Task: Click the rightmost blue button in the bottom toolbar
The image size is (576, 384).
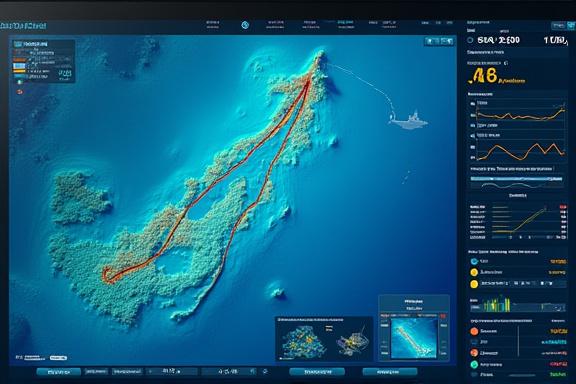Action: pos(390,372)
